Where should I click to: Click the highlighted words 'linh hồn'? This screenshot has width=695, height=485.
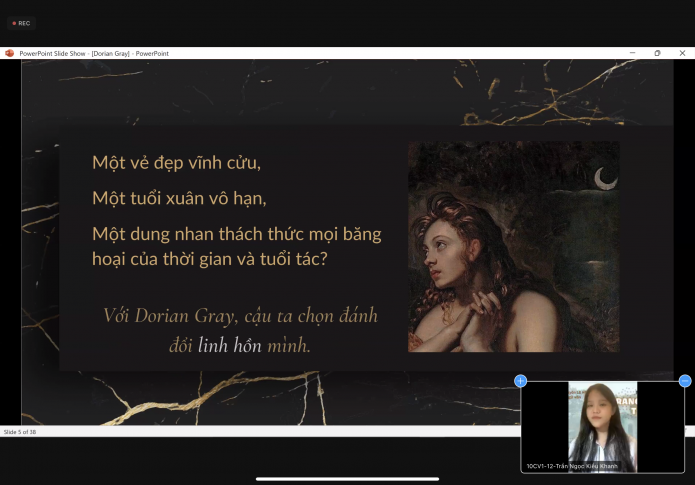pos(230,345)
